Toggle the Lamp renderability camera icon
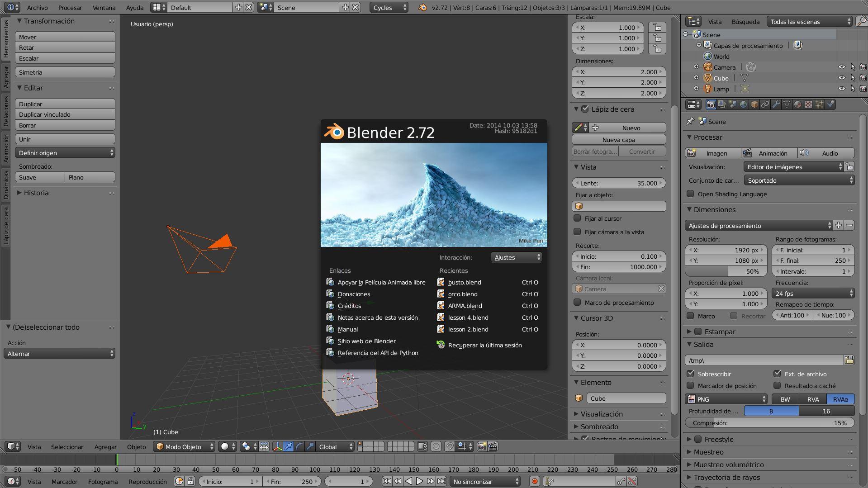The width and height of the screenshot is (868, 488). coord(863,89)
